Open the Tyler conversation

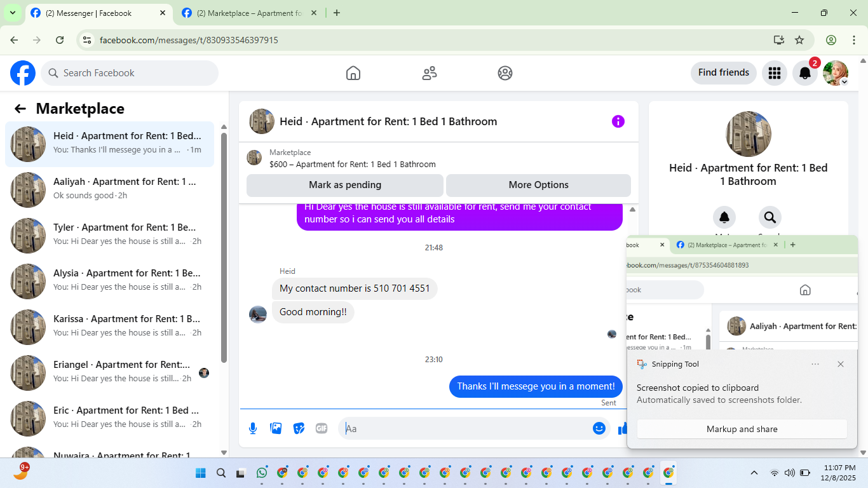point(110,235)
